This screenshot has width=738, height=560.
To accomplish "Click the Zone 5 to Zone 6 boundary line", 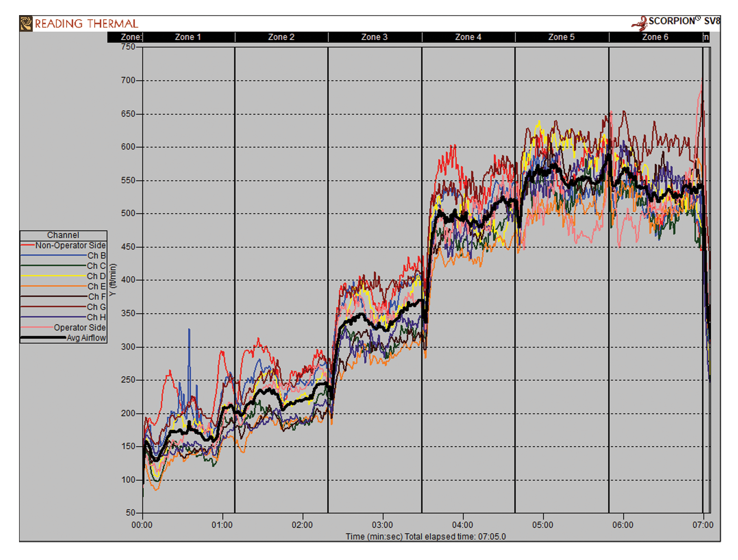I will 609,280.
